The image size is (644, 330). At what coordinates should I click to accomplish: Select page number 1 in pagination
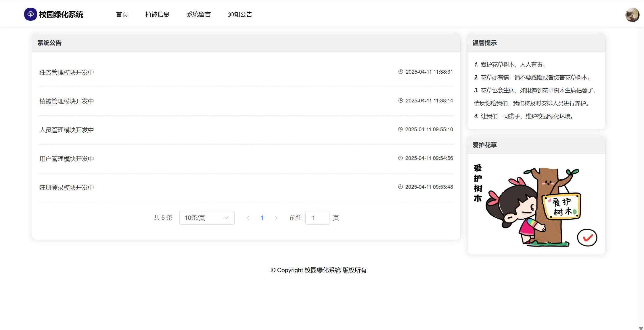coord(262,218)
